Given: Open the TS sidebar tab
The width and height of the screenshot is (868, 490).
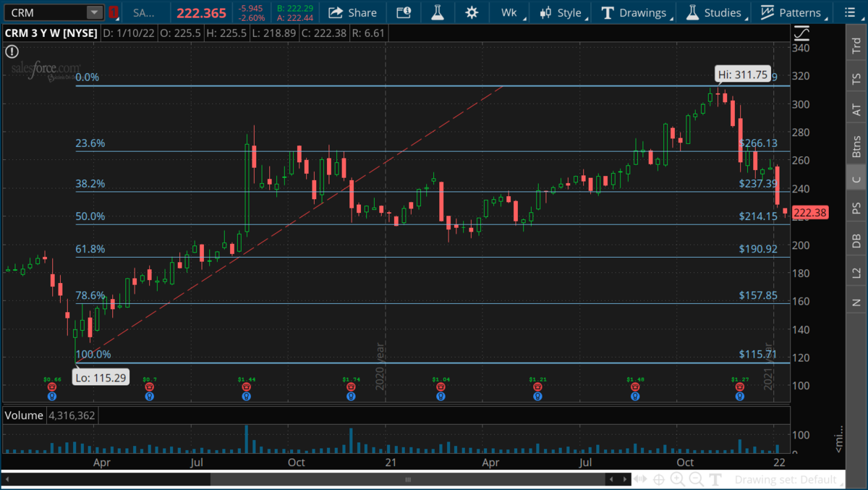Looking at the screenshot, I should [x=856, y=79].
